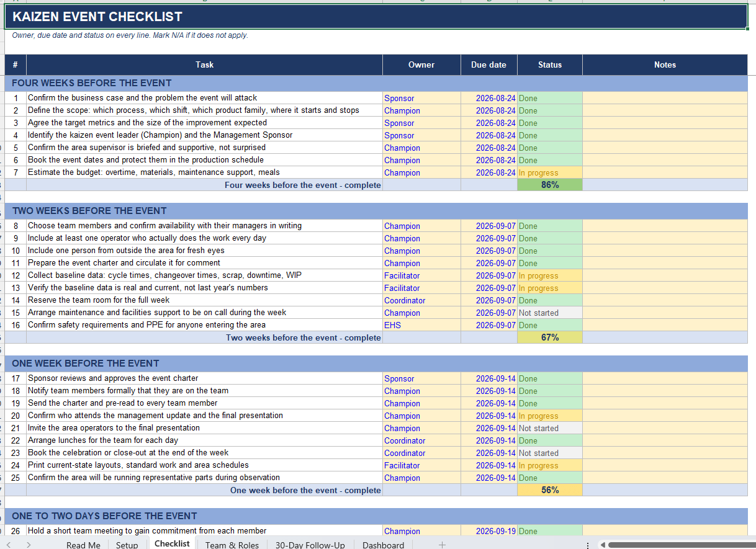
Task: Select the KAIZEN EVENT CHECKLIST title cell
Action: pos(376,17)
